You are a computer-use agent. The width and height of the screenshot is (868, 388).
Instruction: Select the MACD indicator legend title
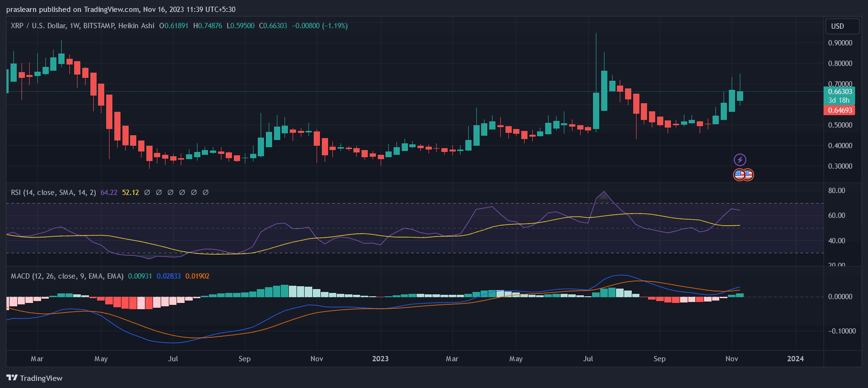click(67, 276)
